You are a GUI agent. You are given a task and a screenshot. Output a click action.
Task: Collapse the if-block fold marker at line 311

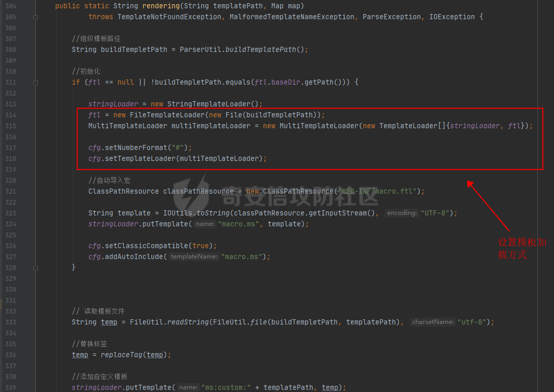coord(35,83)
